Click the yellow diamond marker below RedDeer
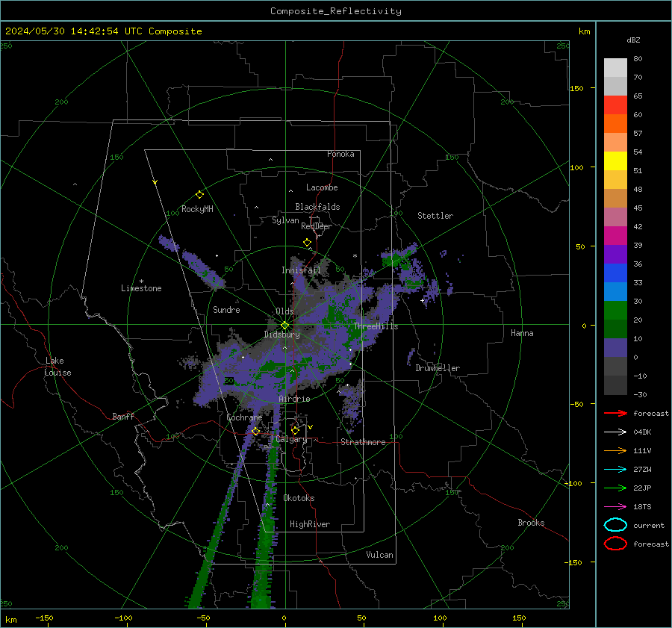Viewport: 672px width, 628px height. (307, 243)
